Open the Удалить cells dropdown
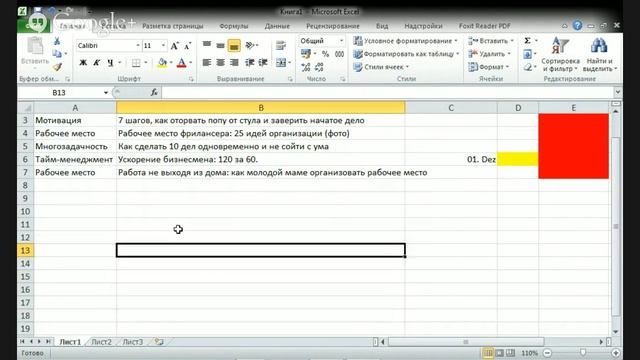 (489, 54)
